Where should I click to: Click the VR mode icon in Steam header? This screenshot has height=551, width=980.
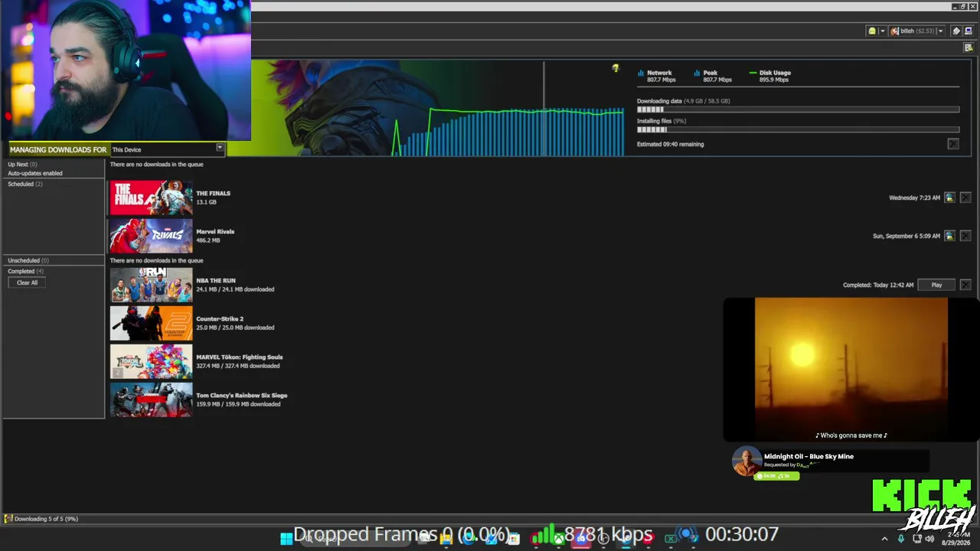tap(955, 31)
